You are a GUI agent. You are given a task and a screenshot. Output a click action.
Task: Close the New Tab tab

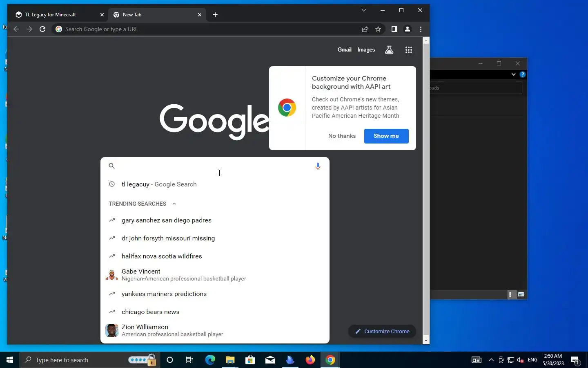(x=200, y=15)
